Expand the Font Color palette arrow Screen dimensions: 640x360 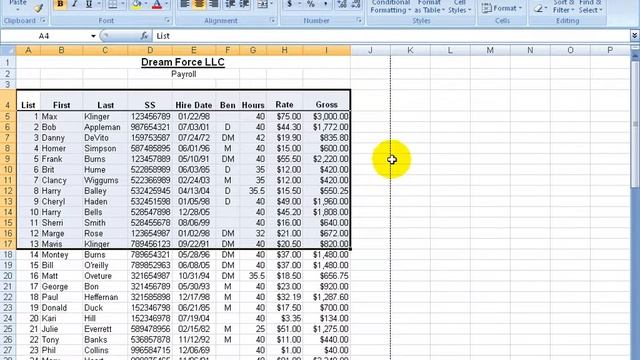tap(167, 4)
